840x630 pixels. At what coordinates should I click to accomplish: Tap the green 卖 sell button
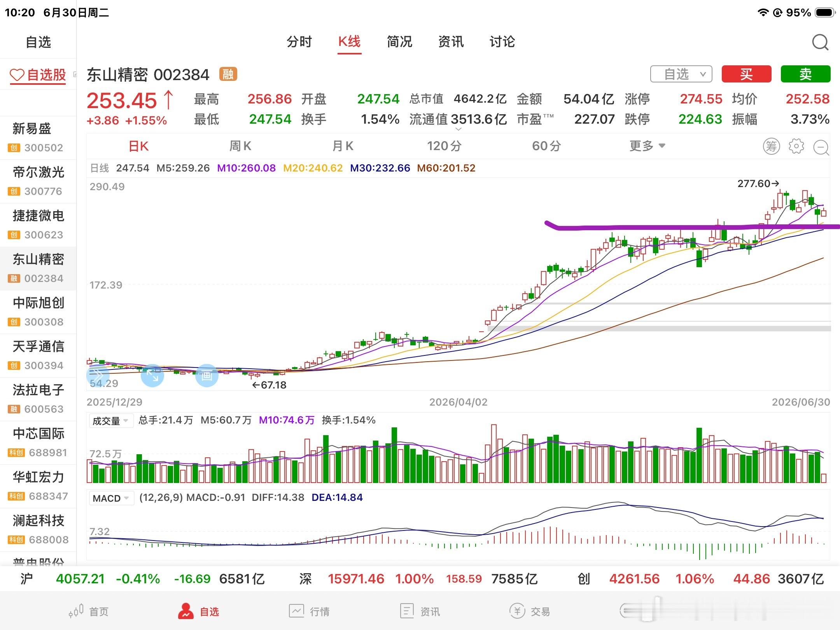coord(805,74)
